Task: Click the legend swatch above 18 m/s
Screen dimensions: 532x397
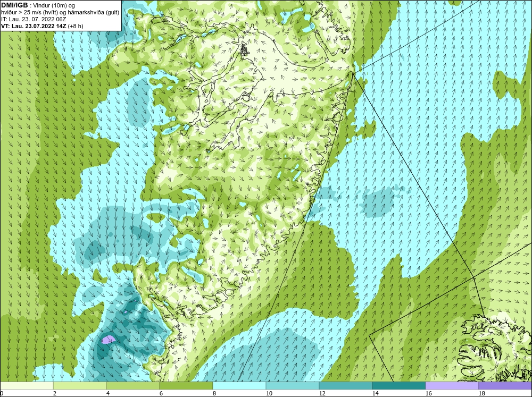Action: click(x=505, y=386)
